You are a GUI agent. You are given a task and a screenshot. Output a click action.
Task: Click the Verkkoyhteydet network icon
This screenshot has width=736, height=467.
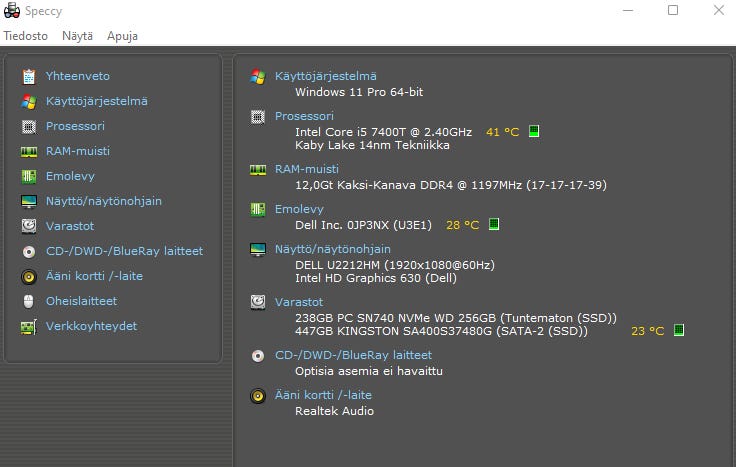(x=28, y=326)
